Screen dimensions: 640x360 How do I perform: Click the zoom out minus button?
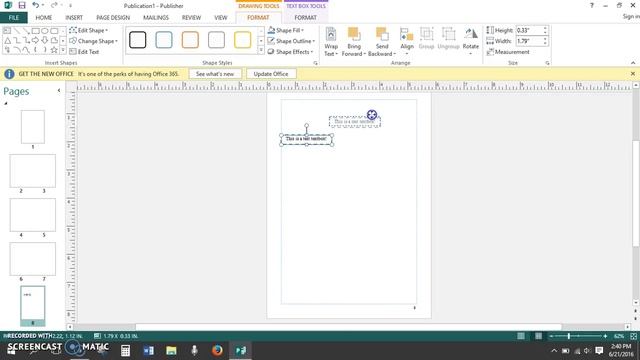[551, 336]
